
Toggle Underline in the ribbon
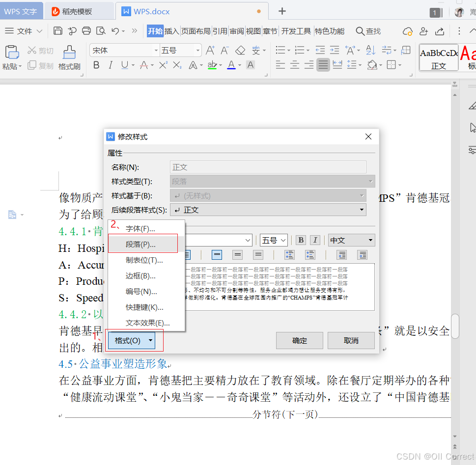tap(124, 65)
